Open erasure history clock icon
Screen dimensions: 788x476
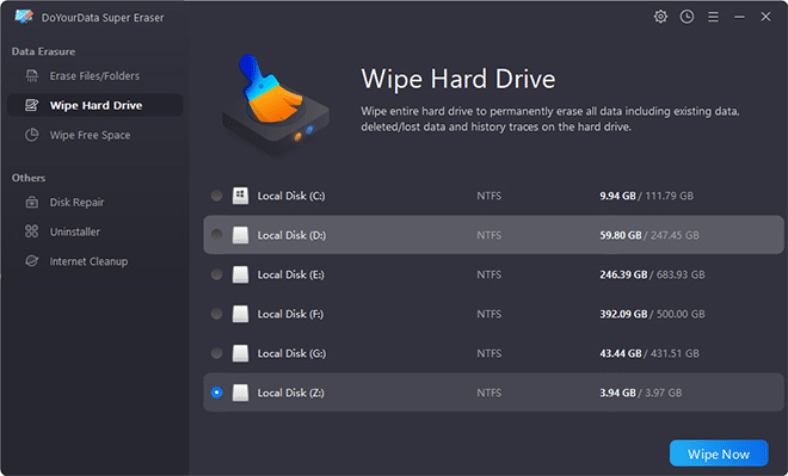pyautogui.click(x=686, y=17)
